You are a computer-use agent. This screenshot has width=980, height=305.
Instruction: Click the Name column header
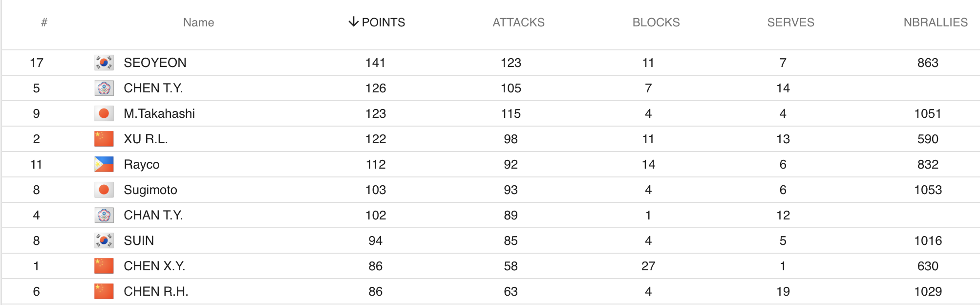pos(198,22)
